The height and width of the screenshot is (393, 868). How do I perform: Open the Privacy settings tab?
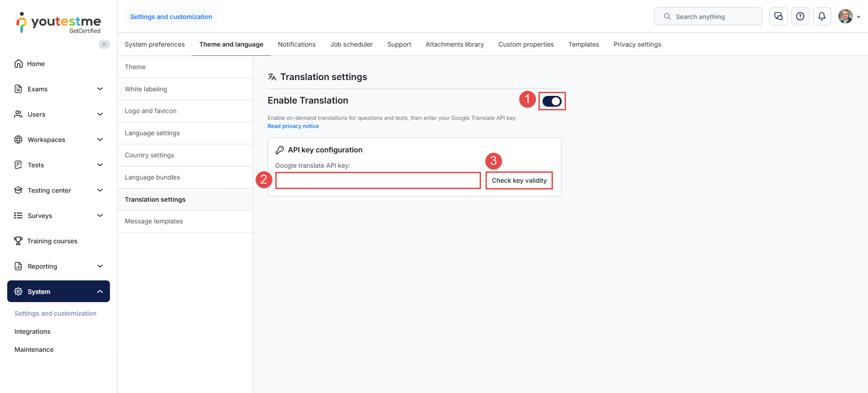(x=637, y=44)
